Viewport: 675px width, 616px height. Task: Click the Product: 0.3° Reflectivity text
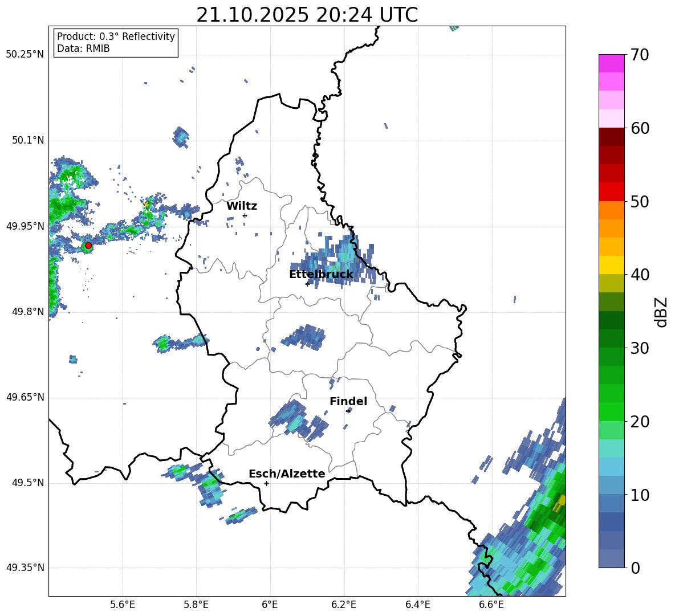[116, 36]
